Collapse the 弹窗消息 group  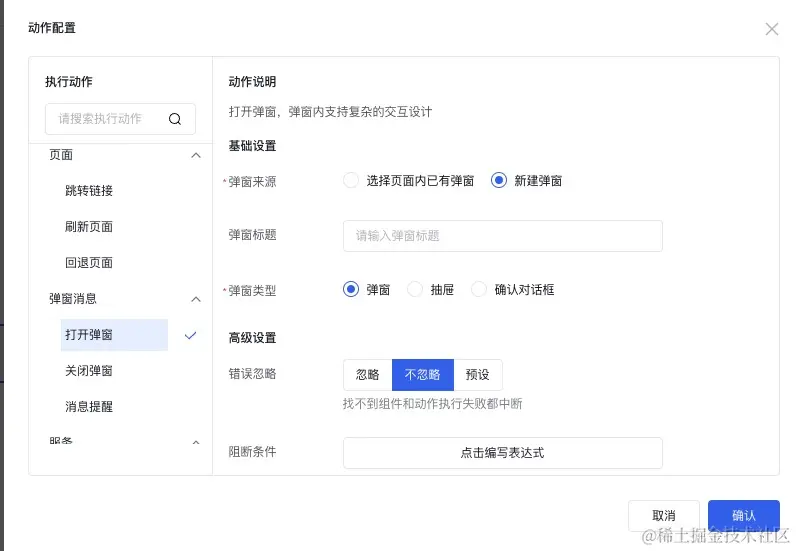[x=195, y=299]
